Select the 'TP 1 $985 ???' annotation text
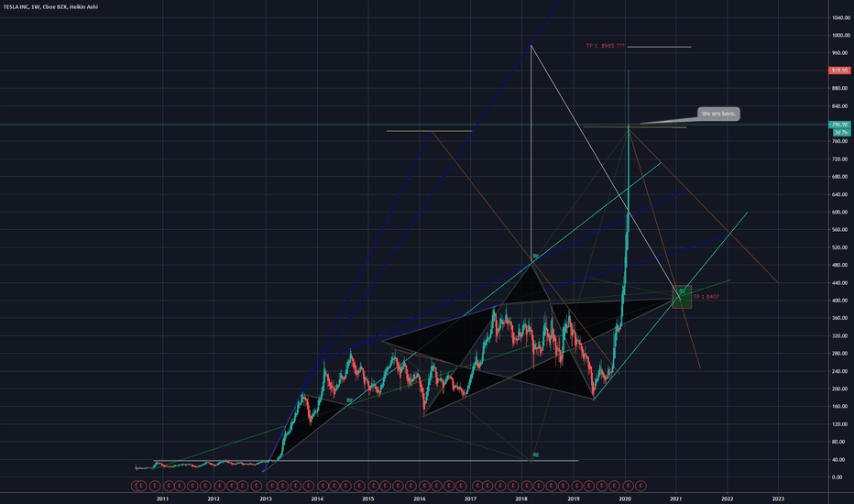 point(605,46)
